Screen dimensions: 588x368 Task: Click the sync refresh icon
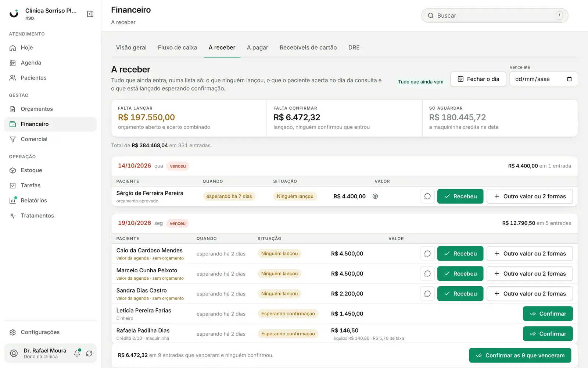89,353
